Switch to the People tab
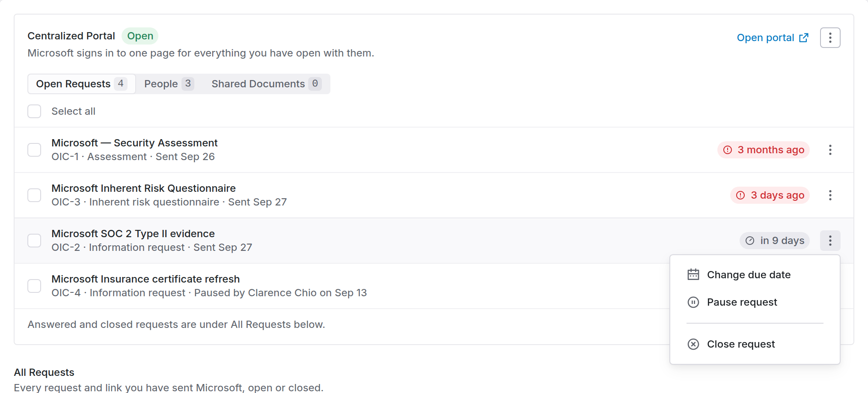Image resolution: width=868 pixels, height=393 pixels. pos(169,84)
